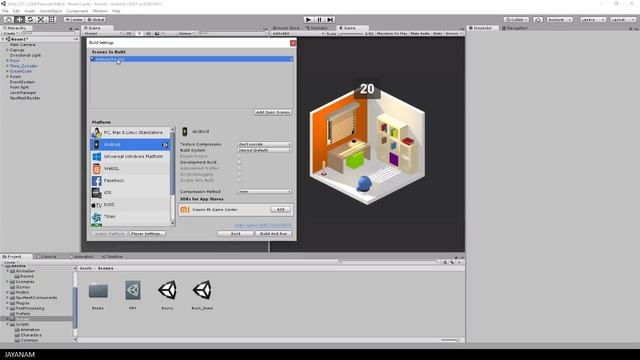Open the File menu
640x360 pixels.
(x=5, y=11)
